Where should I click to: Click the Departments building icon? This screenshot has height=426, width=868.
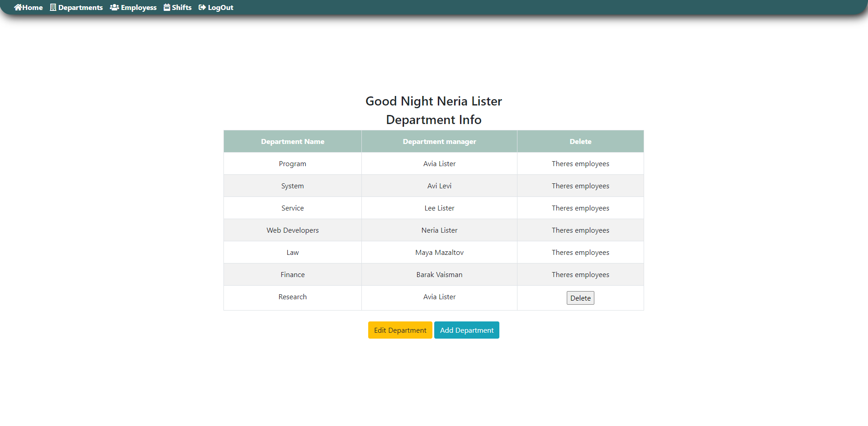click(53, 7)
